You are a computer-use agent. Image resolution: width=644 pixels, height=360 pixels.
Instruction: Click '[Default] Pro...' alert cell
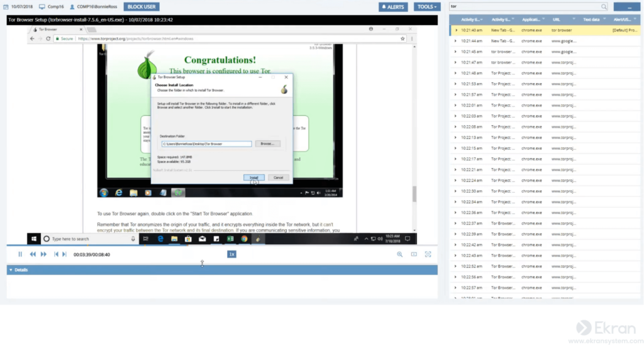(x=625, y=30)
